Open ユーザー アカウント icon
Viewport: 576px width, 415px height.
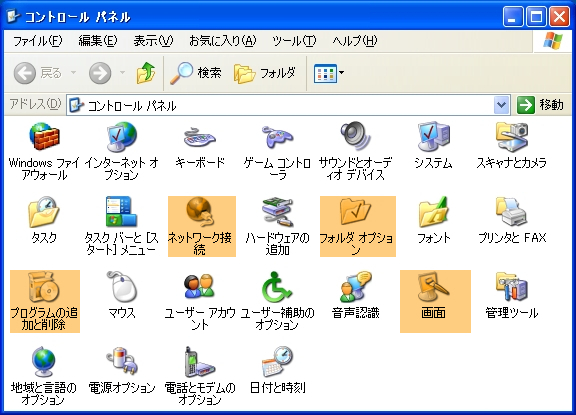[x=200, y=301]
